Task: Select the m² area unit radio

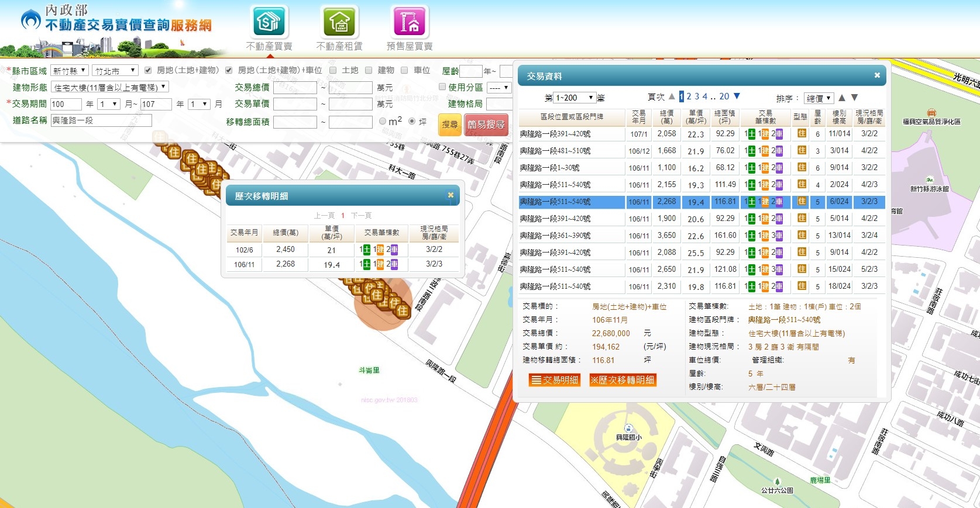Action: (x=383, y=121)
